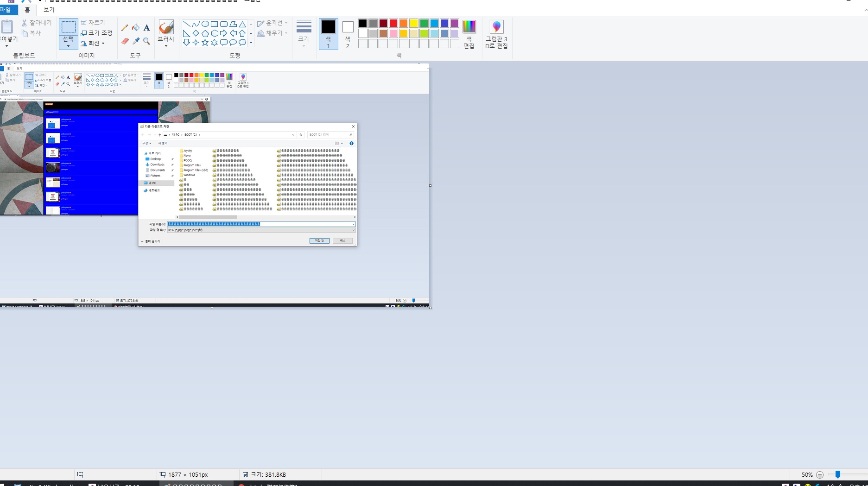Select the Pencil tool
The width and height of the screenshot is (868, 486).
(125, 28)
